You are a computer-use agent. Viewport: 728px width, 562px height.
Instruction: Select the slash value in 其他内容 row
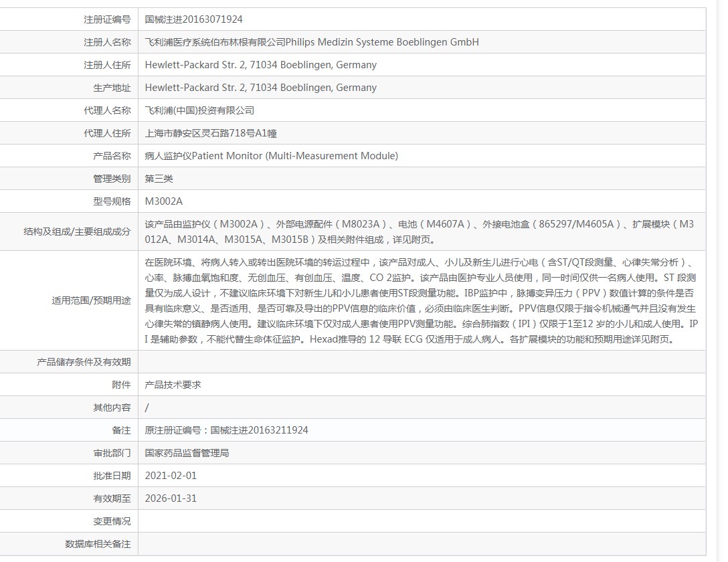coord(147,407)
